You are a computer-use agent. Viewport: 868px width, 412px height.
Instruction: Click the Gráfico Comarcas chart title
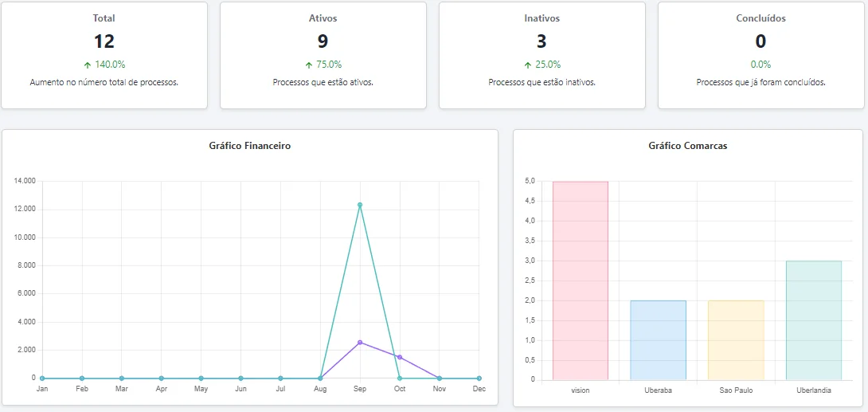pyautogui.click(x=687, y=146)
